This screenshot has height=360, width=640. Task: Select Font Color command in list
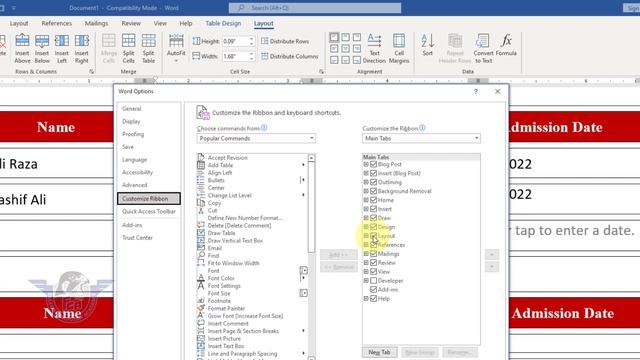221,278
